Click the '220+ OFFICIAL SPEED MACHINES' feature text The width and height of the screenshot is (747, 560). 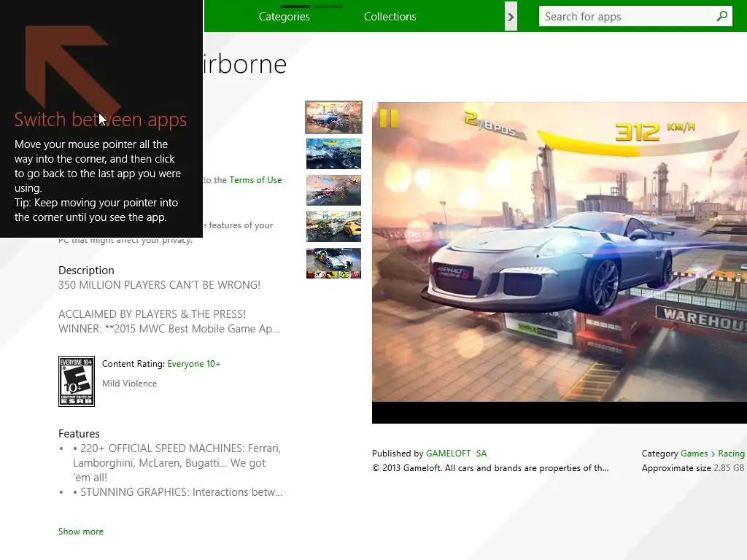177,463
